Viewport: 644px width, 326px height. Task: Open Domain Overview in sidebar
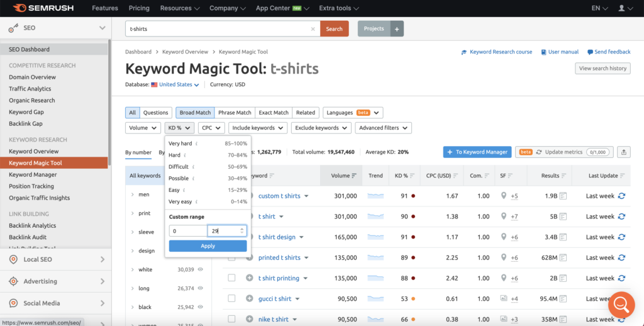coord(33,77)
